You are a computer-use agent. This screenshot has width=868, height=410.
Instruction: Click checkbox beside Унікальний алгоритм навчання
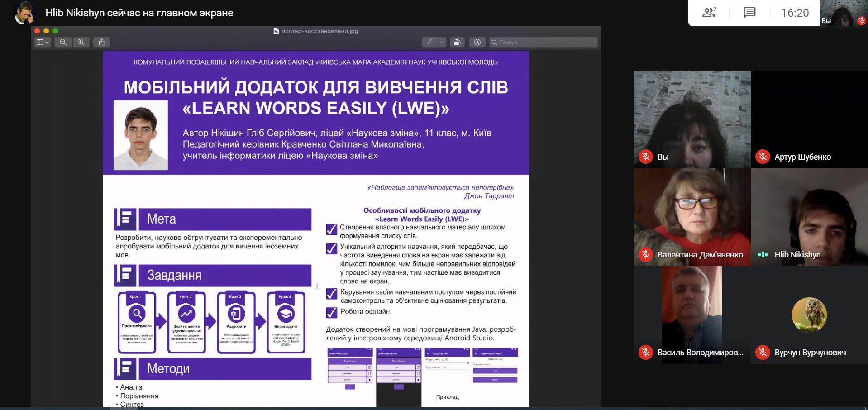pos(332,248)
